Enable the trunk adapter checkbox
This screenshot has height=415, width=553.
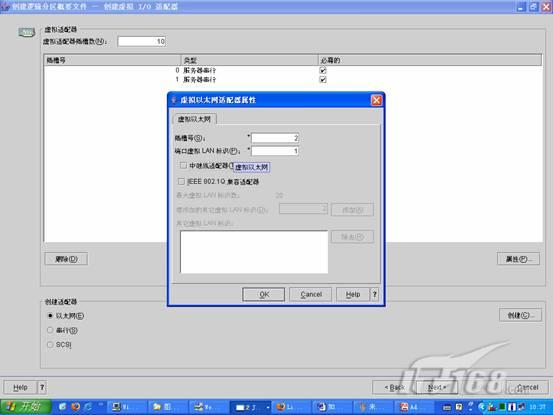coord(183,165)
